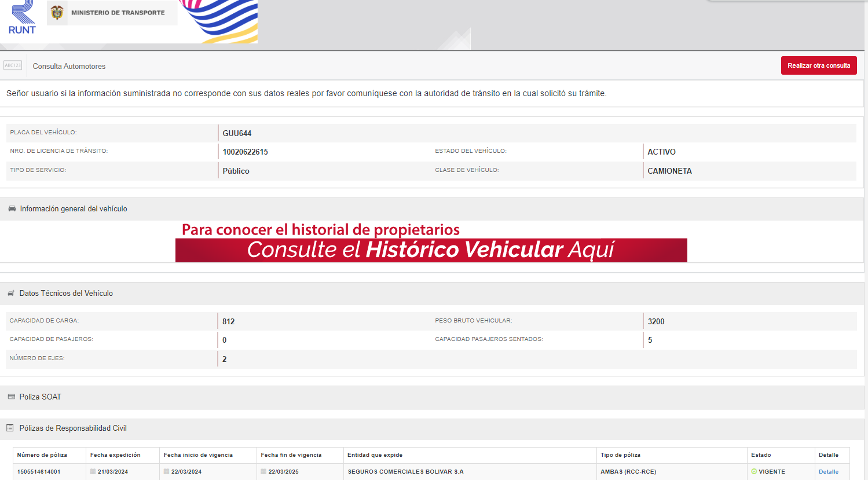The height and width of the screenshot is (480, 868).
Task: Click the Consulta Automotores page title
Action: coord(69,67)
